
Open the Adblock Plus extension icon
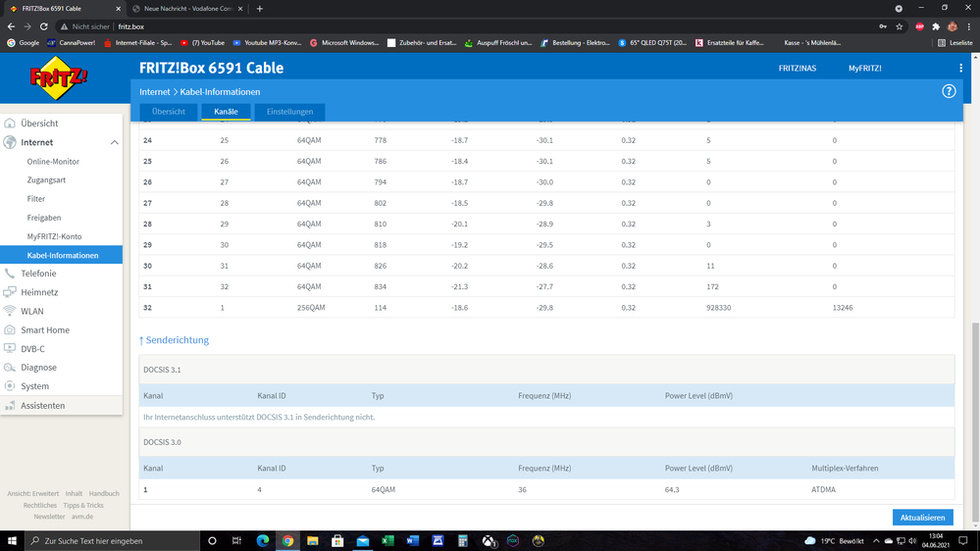coord(919,26)
